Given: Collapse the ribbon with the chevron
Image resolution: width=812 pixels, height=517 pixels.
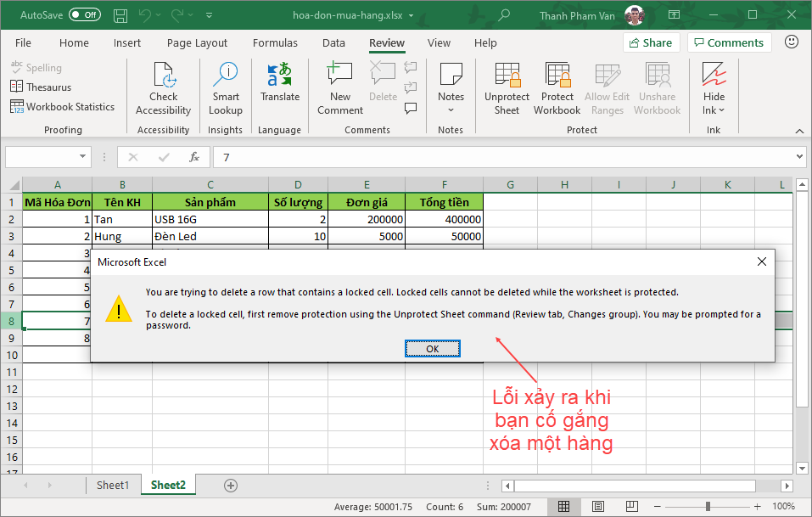Looking at the screenshot, I should pos(799,131).
